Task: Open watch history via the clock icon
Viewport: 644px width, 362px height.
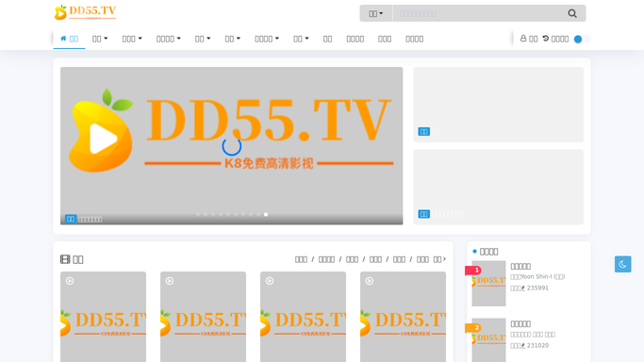Action: tap(545, 39)
